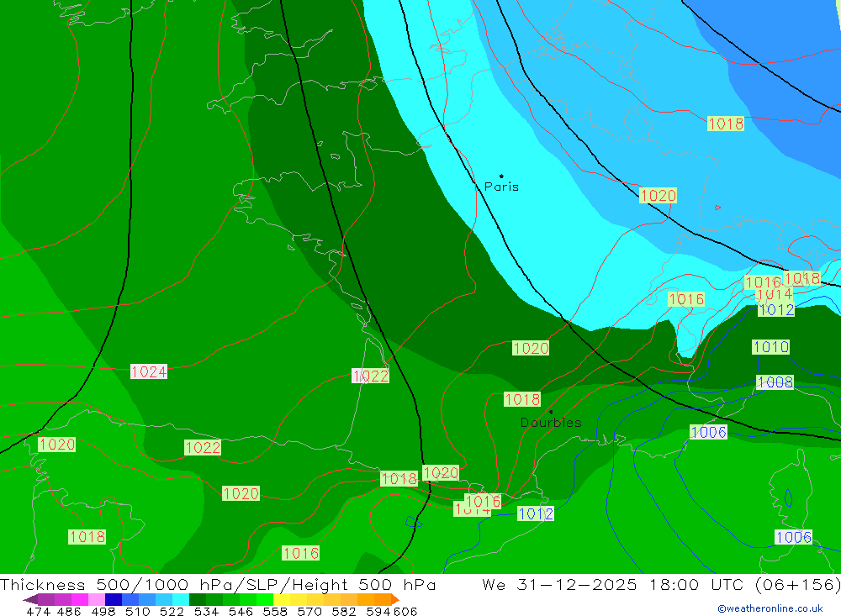The height and width of the screenshot is (616, 841).
Task: Click the 606 legend value
Action: tap(405, 611)
